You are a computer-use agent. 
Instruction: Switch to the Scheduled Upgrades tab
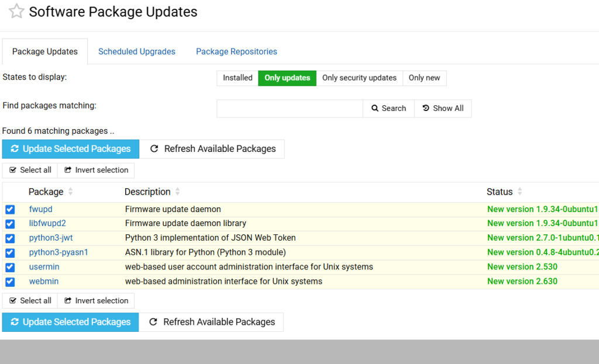click(x=137, y=51)
